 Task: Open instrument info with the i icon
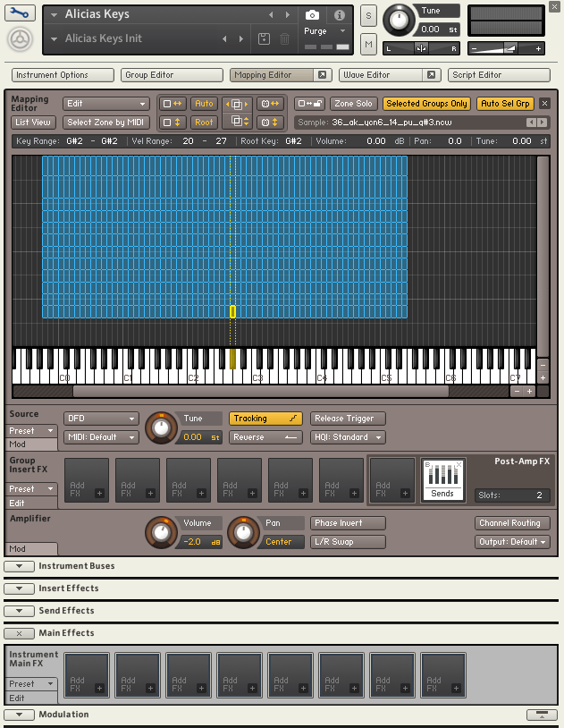[339, 15]
